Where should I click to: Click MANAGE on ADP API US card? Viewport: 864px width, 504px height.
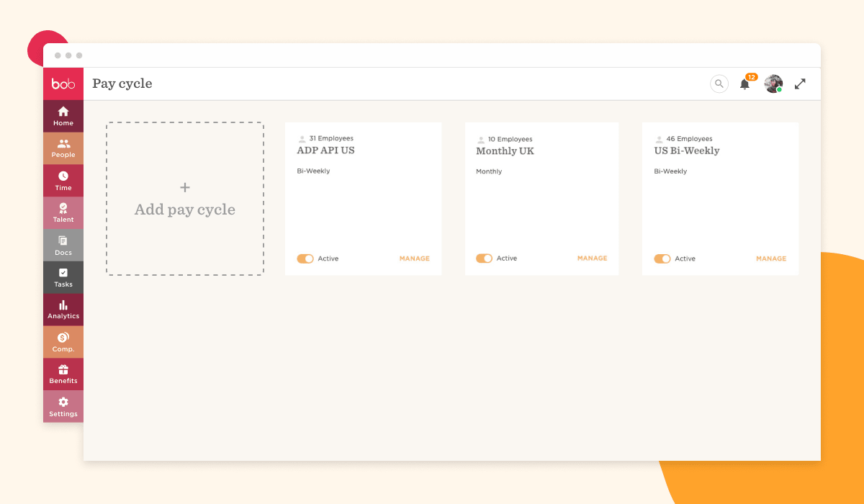[415, 258]
